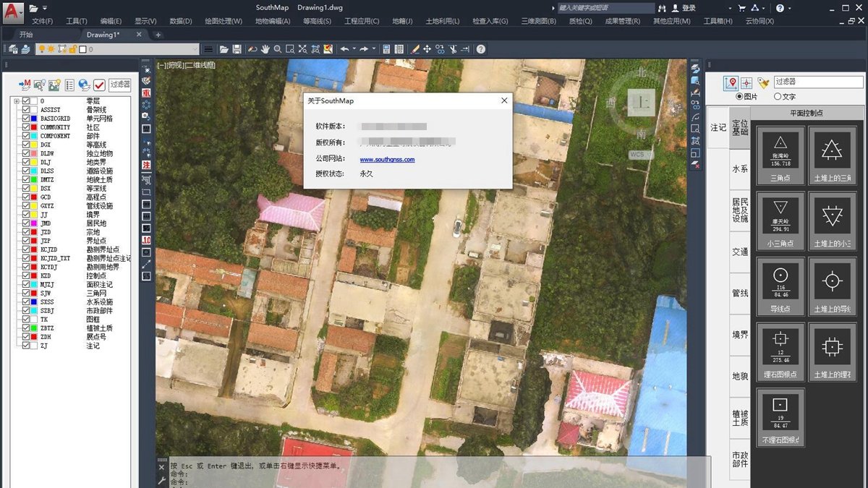Click the green color swatch of DMTZ layer
The image size is (868, 488).
click(35, 179)
